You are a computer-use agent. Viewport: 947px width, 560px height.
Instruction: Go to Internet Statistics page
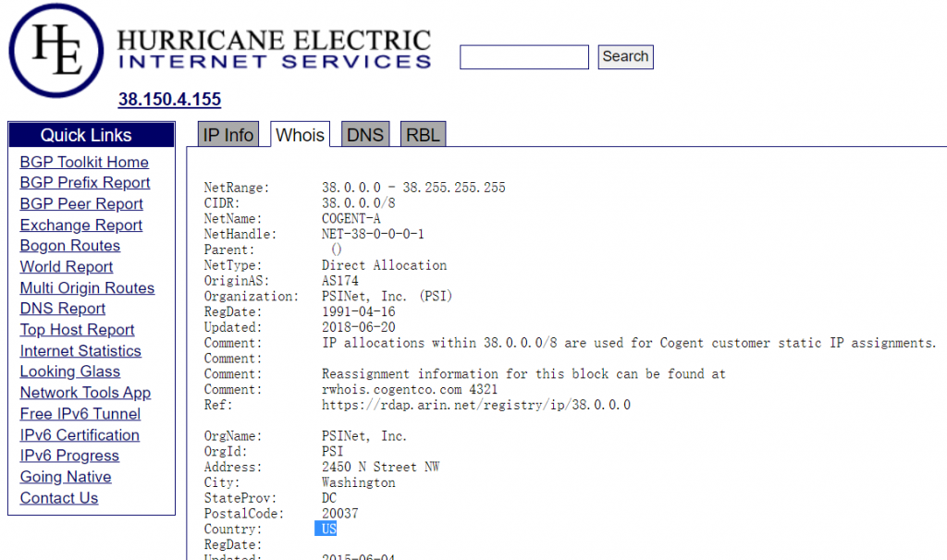[x=80, y=350]
